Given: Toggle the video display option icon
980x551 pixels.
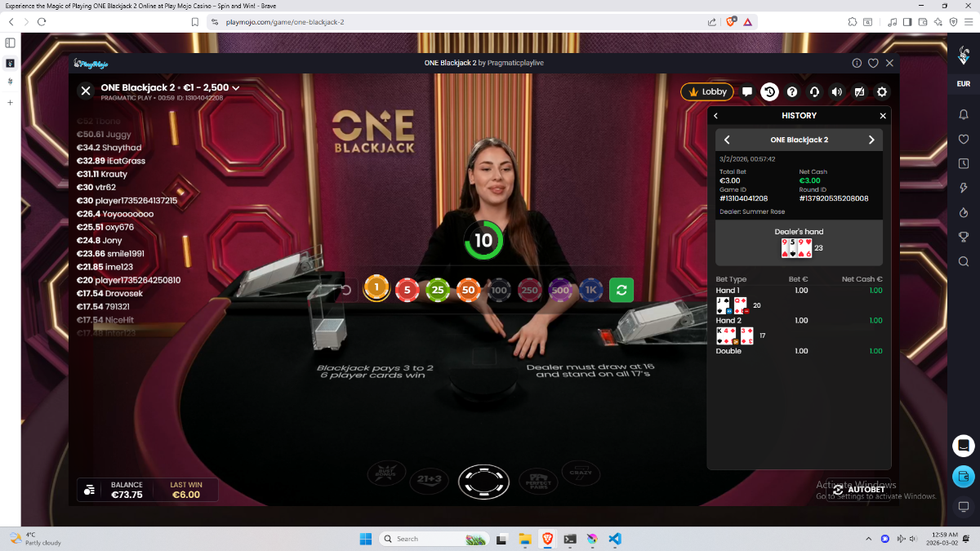Looking at the screenshot, I should pos(859,92).
